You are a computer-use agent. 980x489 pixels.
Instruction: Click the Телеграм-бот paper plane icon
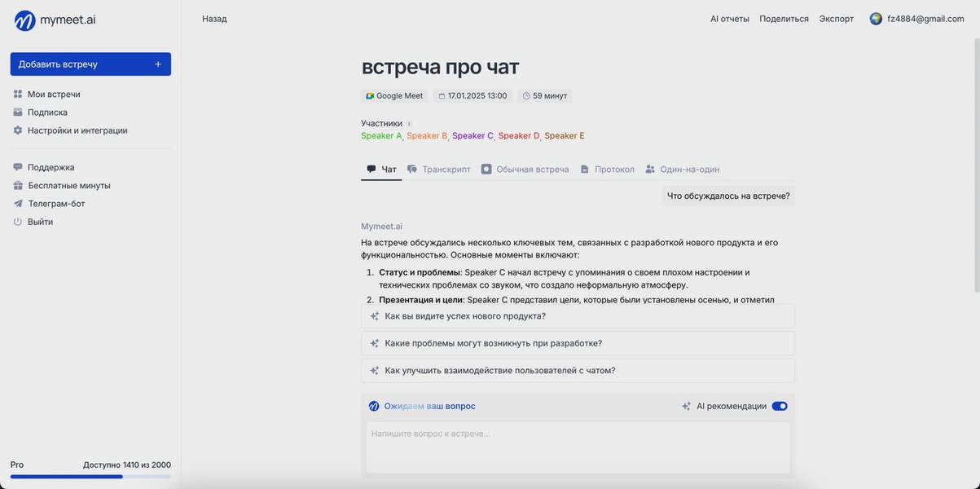tap(18, 204)
